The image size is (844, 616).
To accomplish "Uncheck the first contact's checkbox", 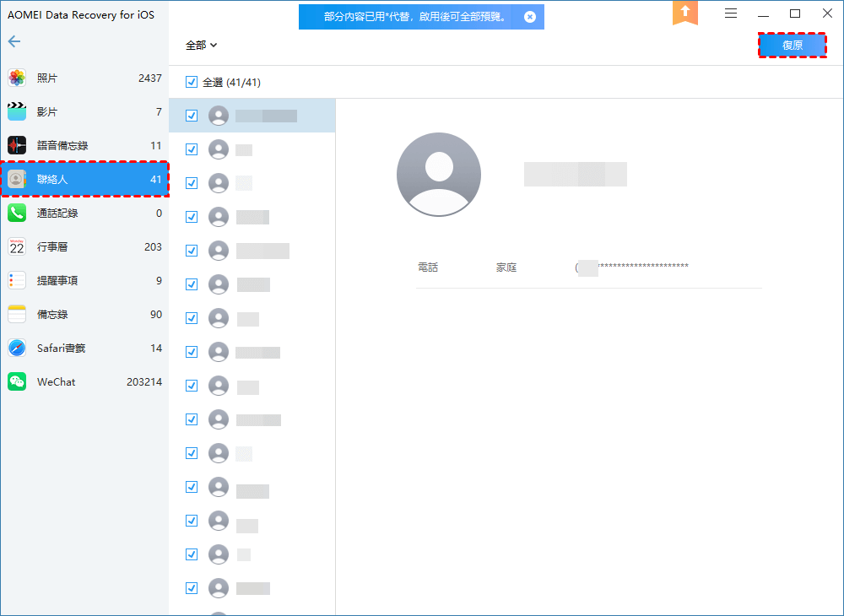I will click(192, 116).
